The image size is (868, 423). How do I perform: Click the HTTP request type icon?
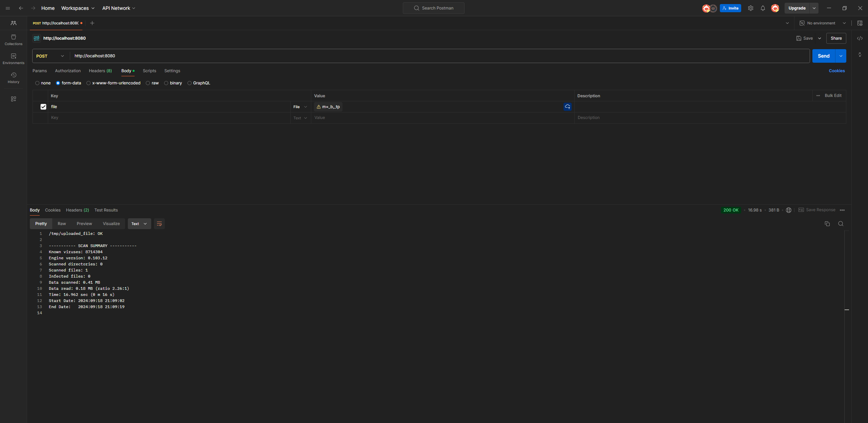(x=37, y=38)
